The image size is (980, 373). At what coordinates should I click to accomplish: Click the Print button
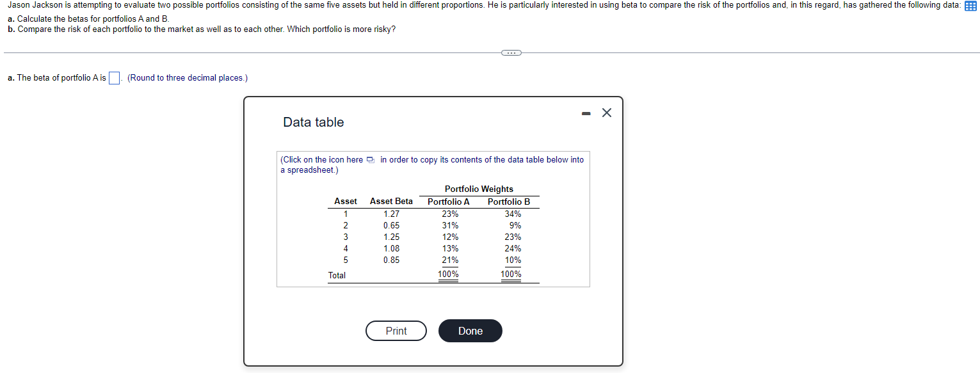coord(396,331)
